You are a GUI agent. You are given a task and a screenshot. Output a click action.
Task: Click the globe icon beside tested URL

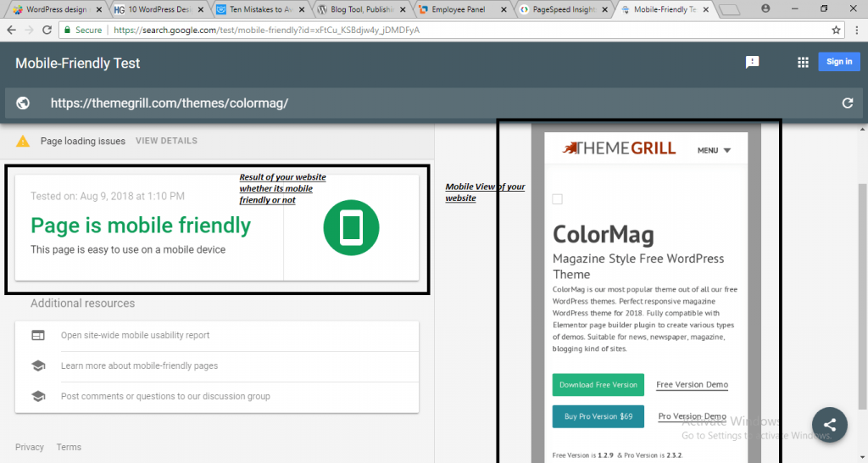23,103
